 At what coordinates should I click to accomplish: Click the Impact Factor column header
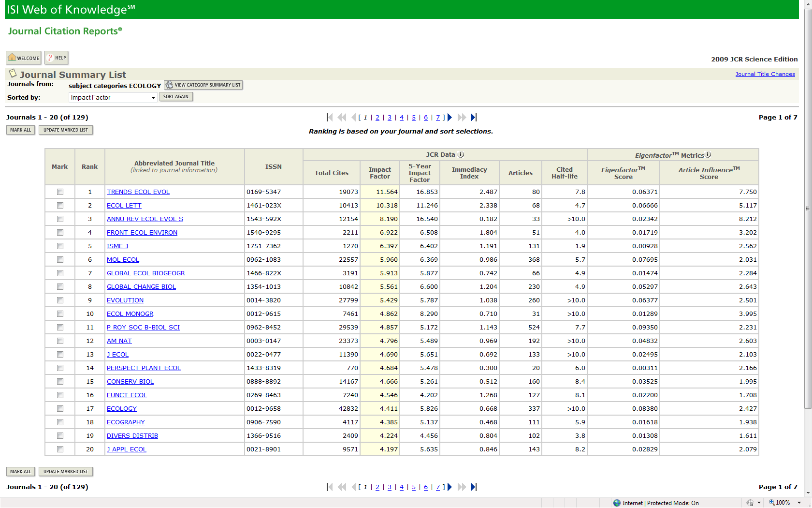380,173
